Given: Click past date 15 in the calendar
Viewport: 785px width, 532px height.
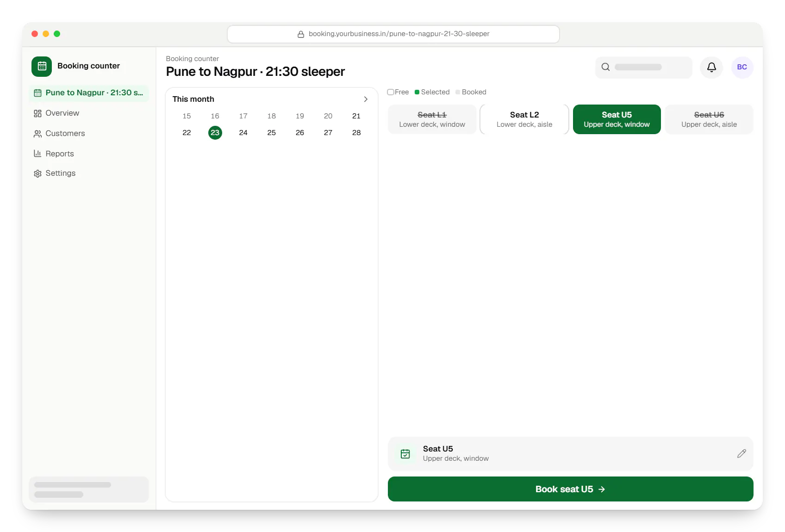Looking at the screenshot, I should [x=187, y=116].
